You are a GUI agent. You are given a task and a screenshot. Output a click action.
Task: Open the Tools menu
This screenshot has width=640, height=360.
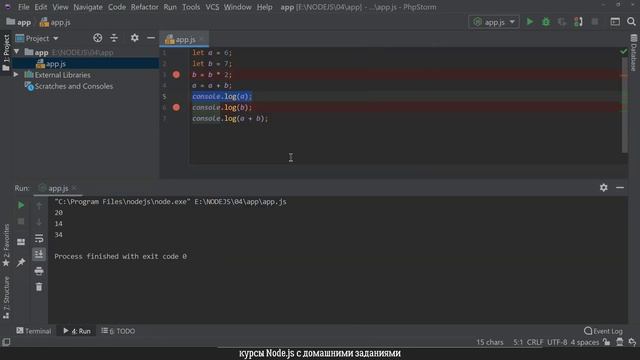click(x=191, y=7)
